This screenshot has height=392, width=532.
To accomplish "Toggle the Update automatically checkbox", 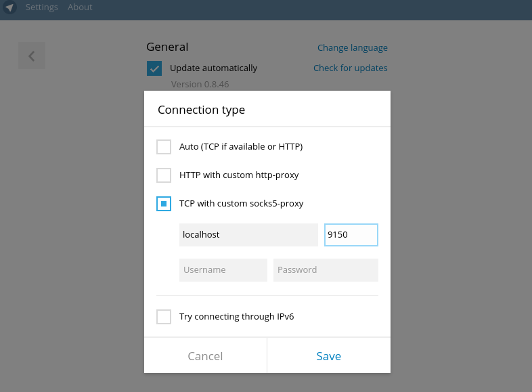I will click(154, 68).
